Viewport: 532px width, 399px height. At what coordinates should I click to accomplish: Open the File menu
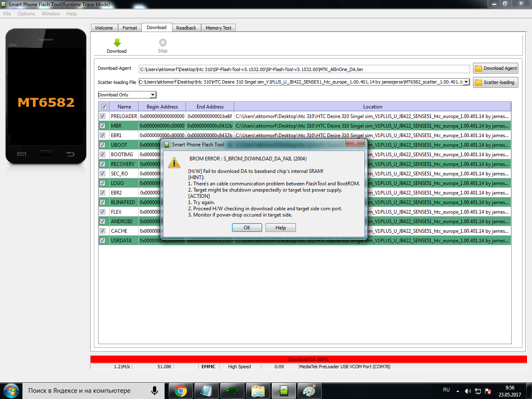coord(7,14)
